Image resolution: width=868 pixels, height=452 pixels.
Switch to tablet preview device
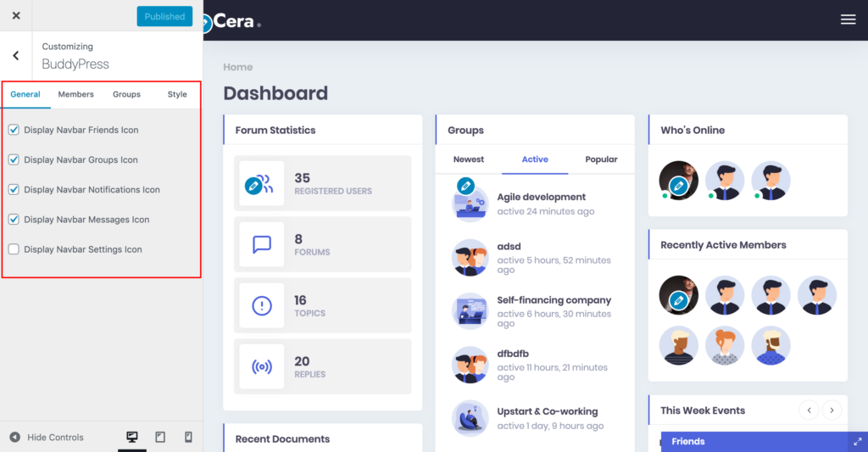click(160, 437)
